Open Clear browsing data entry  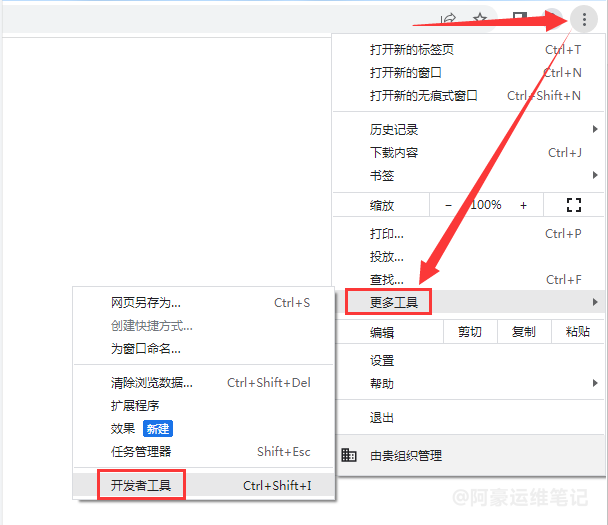[204, 383]
